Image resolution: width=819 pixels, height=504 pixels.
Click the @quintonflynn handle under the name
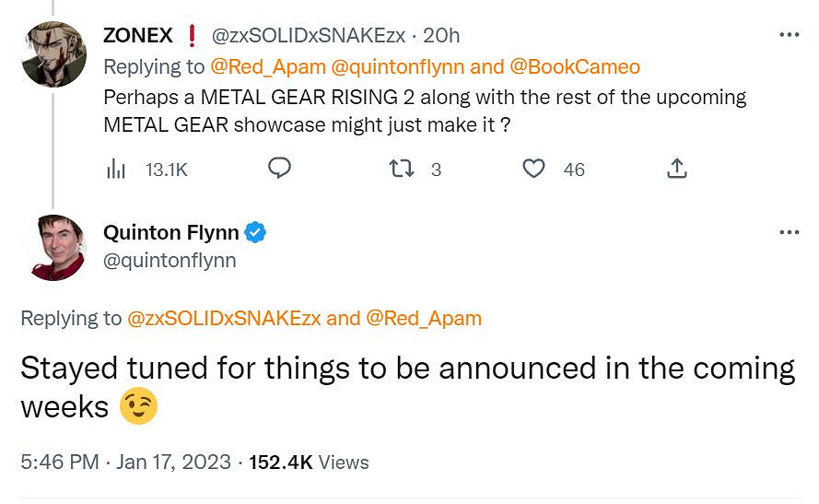(170, 260)
